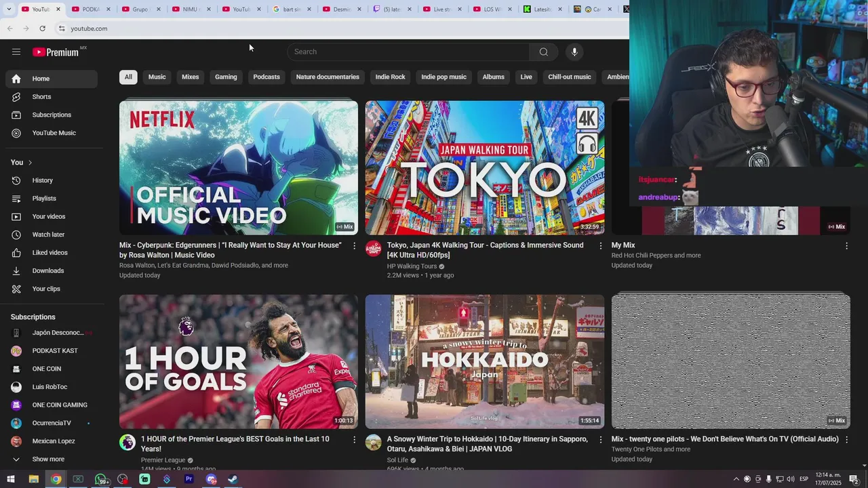Open options menu for My Mix

tap(846, 245)
